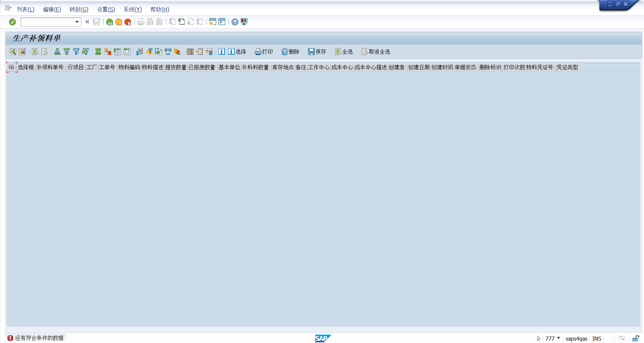Click the Select layout icon
This screenshot has width=644, height=343.
click(200, 52)
